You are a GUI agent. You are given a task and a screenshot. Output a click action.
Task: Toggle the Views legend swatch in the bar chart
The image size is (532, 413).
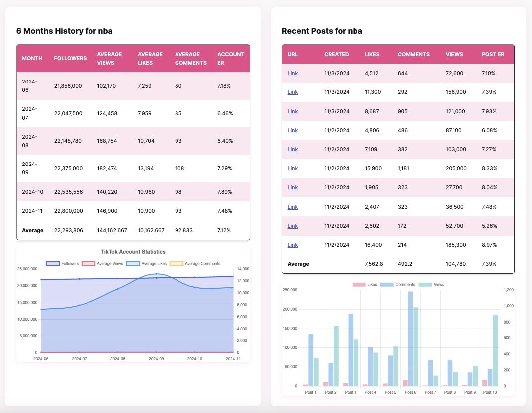425,285
